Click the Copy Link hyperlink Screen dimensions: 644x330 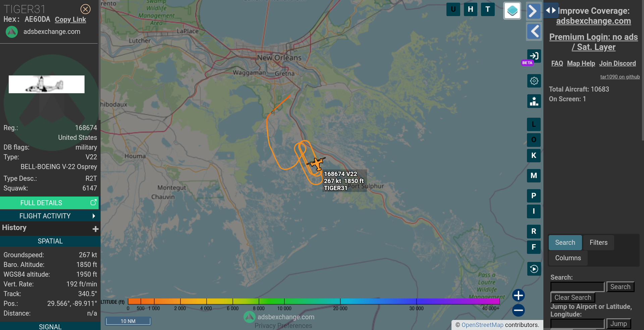point(70,19)
